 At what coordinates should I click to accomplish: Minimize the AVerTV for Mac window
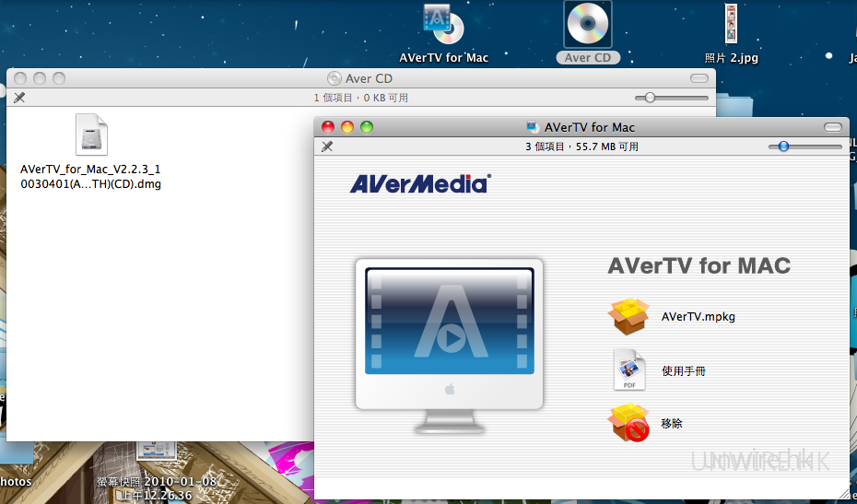(347, 127)
